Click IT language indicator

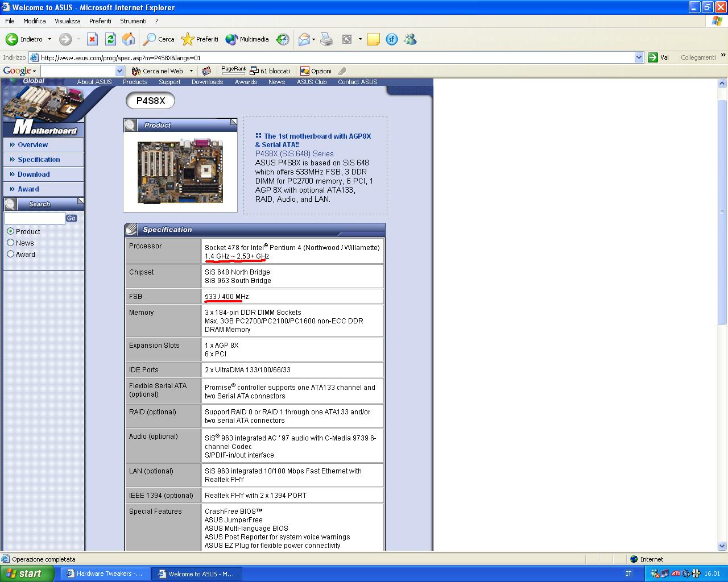pyautogui.click(x=628, y=573)
